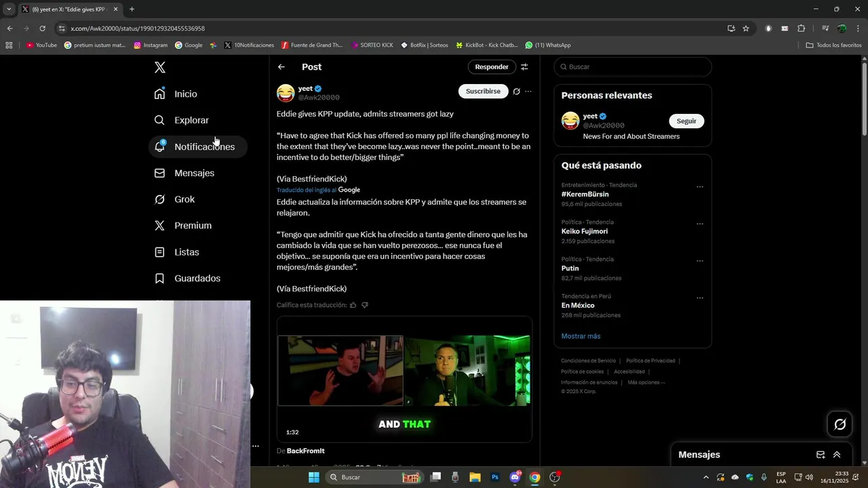This screenshot has height=488, width=868.
Task: Open the WhatsApp bookmark
Action: coord(548,45)
